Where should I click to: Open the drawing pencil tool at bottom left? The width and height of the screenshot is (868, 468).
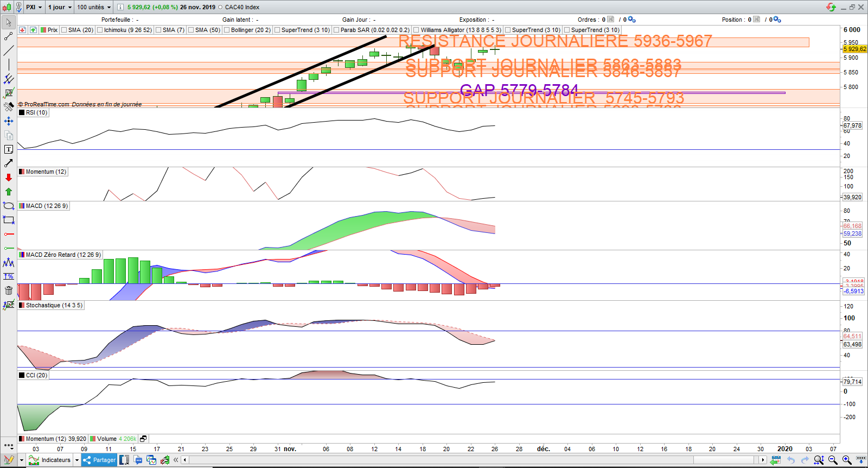[x=9, y=460]
